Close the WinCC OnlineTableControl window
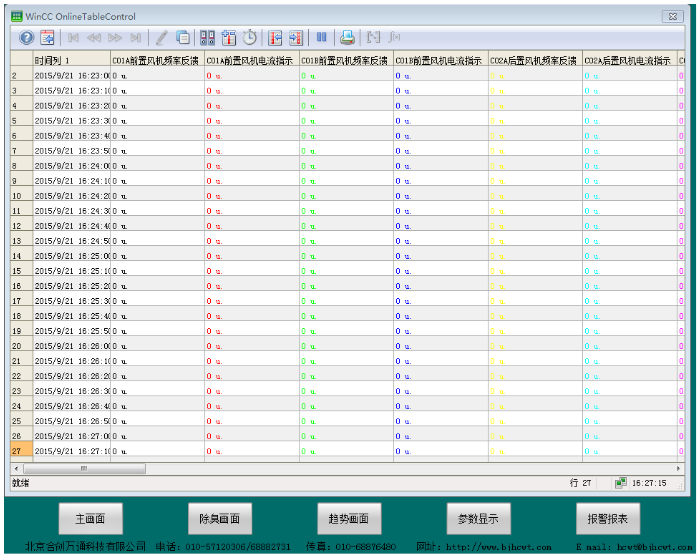The height and width of the screenshot is (556, 699). (673, 16)
